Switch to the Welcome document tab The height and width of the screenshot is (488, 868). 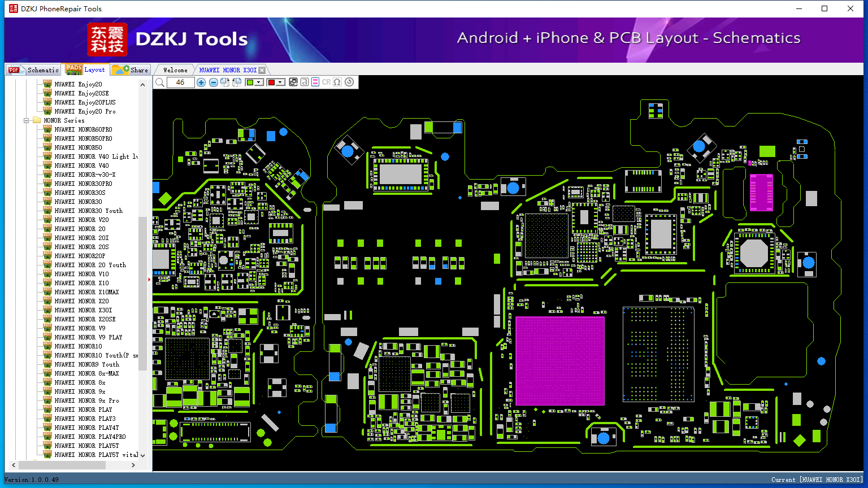tap(175, 70)
